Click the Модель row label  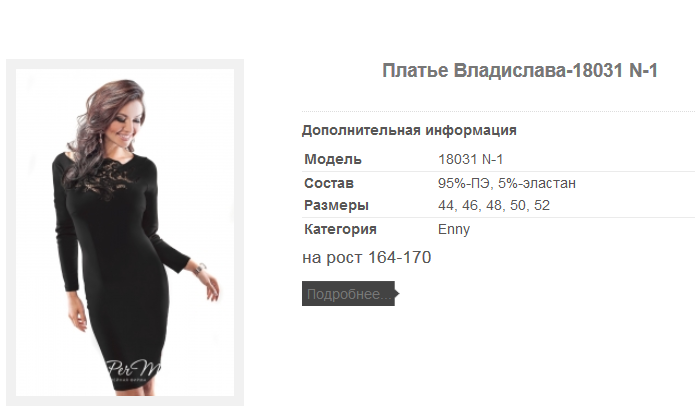333,159
